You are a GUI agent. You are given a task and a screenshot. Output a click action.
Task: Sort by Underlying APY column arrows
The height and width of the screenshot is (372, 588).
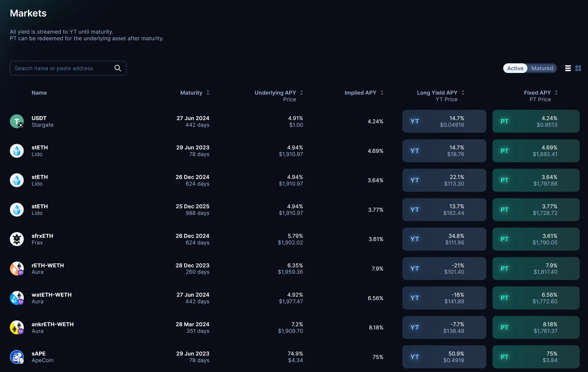(x=301, y=93)
